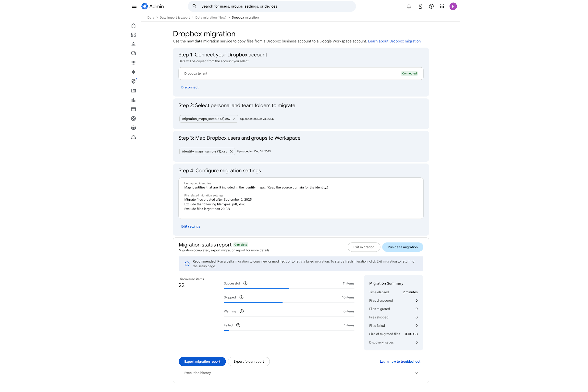Open the Data migration (New) breadcrumb

coord(210,17)
